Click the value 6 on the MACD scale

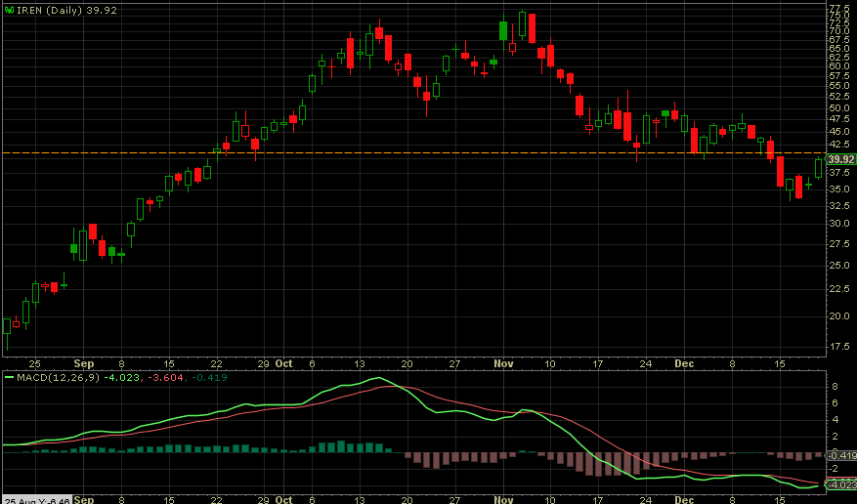tap(835, 403)
